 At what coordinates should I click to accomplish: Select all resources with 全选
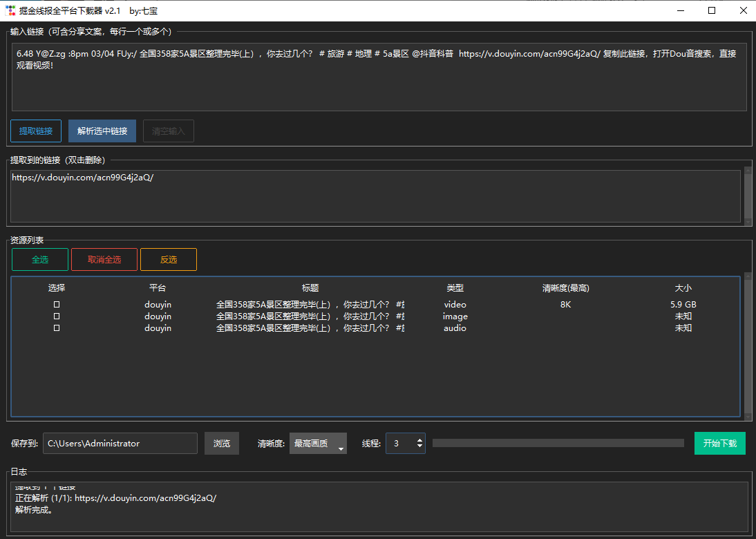click(x=40, y=259)
